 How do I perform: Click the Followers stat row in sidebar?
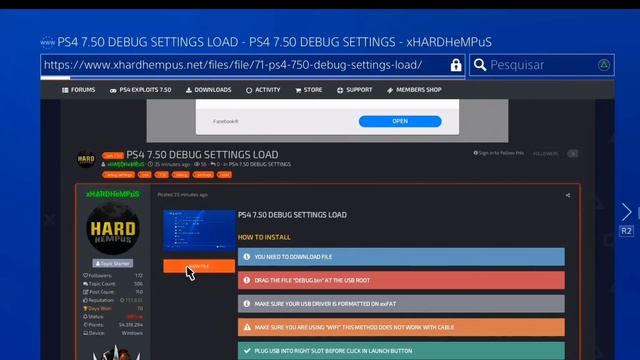(113, 276)
